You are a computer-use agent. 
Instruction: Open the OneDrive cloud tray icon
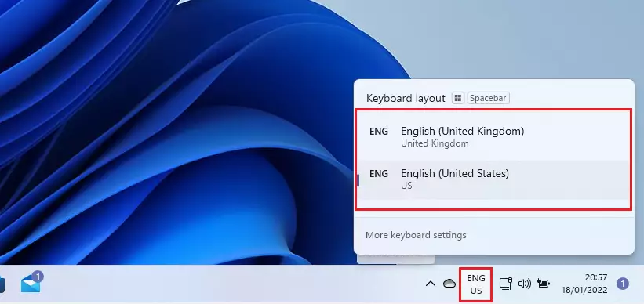pyautogui.click(x=449, y=284)
